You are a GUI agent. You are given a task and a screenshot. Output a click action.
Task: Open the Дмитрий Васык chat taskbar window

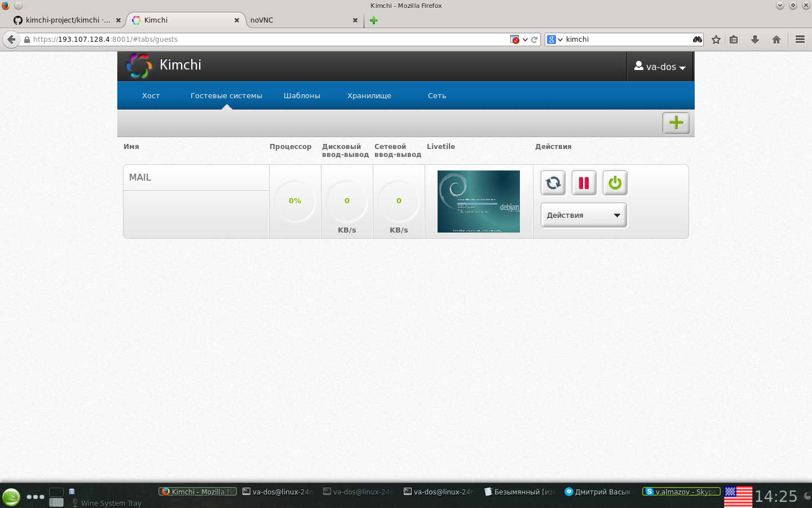[x=599, y=492]
